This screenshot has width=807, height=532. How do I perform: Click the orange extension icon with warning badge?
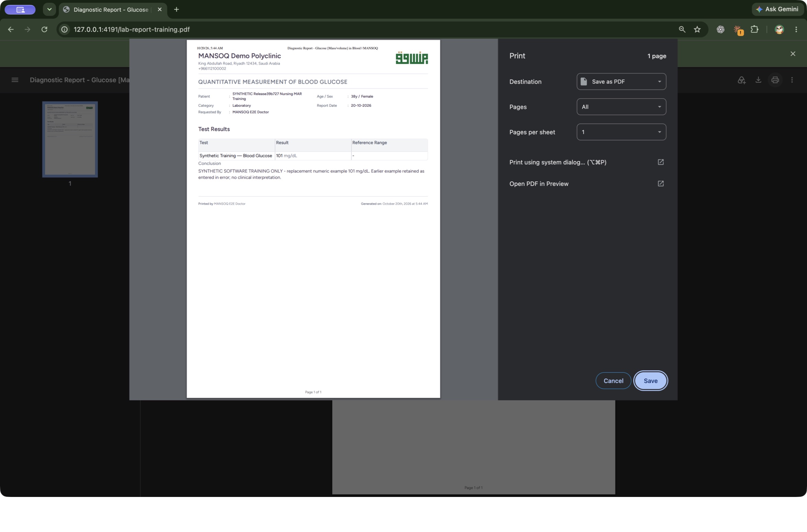(x=738, y=30)
